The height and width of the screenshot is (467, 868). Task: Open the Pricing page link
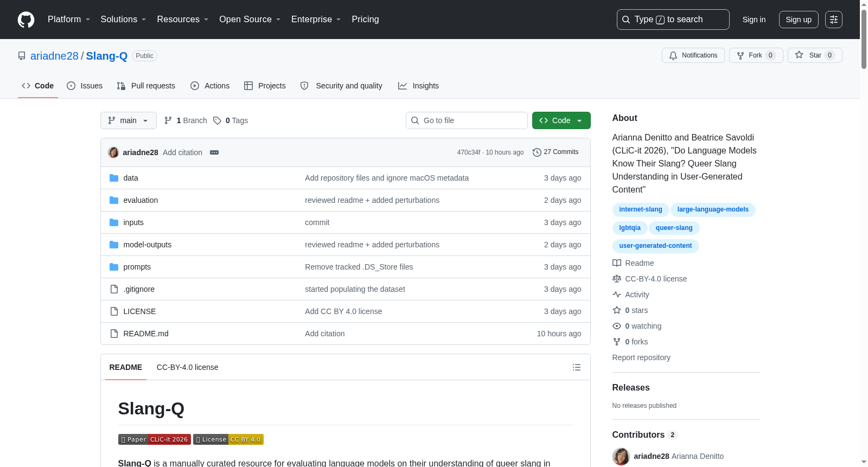(365, 20)
